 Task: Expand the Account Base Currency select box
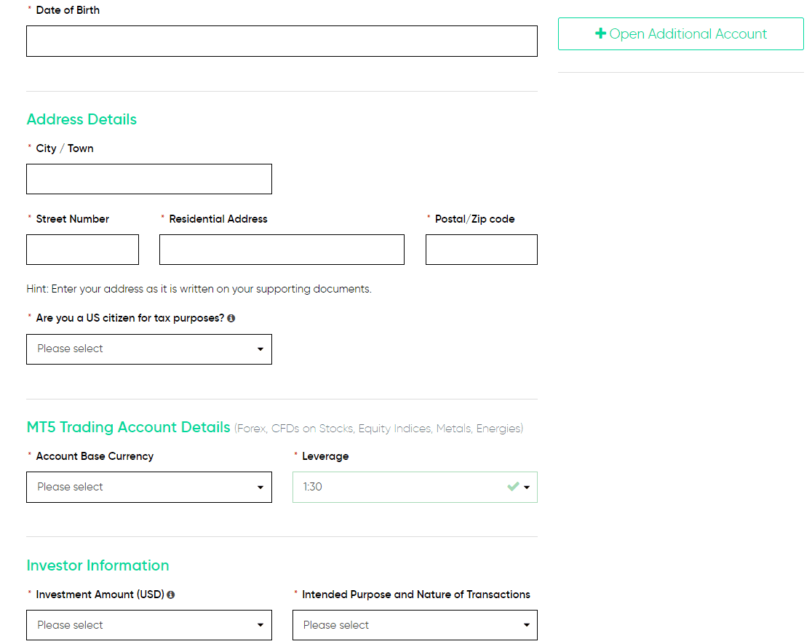coord(149,487)
